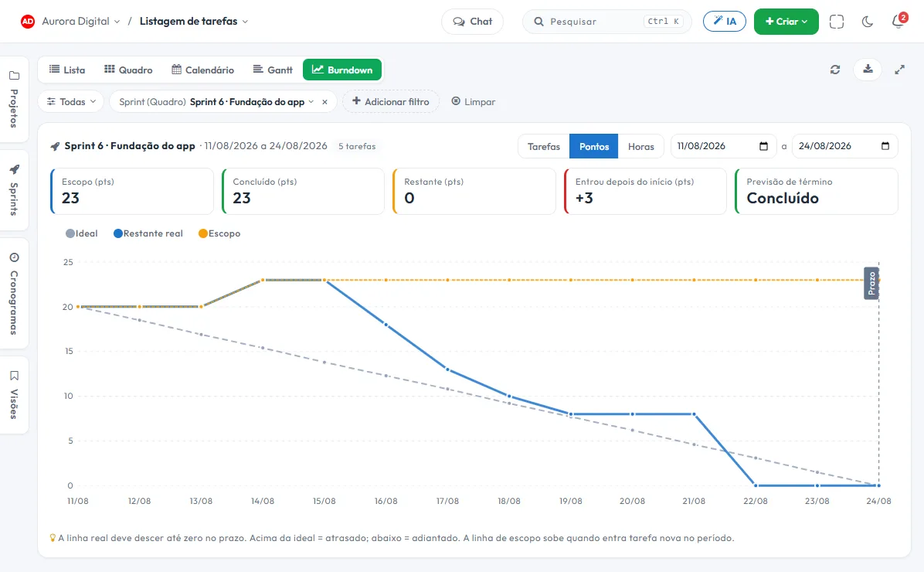Switch to the Gantt view
The width and height of the screenshot is (924, 572).
(x=272, y=70)
